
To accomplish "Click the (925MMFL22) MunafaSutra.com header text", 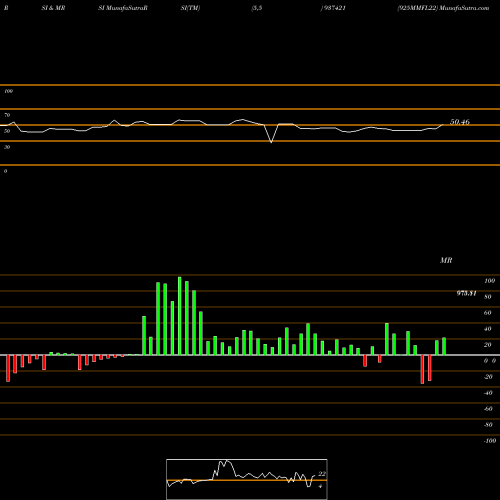I will click(443, 8).
